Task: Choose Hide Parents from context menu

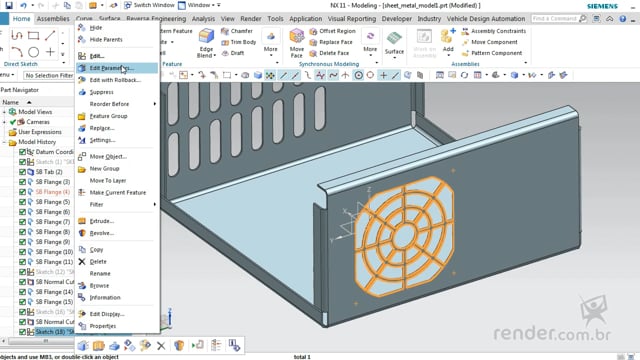Action: click(117, 40)
